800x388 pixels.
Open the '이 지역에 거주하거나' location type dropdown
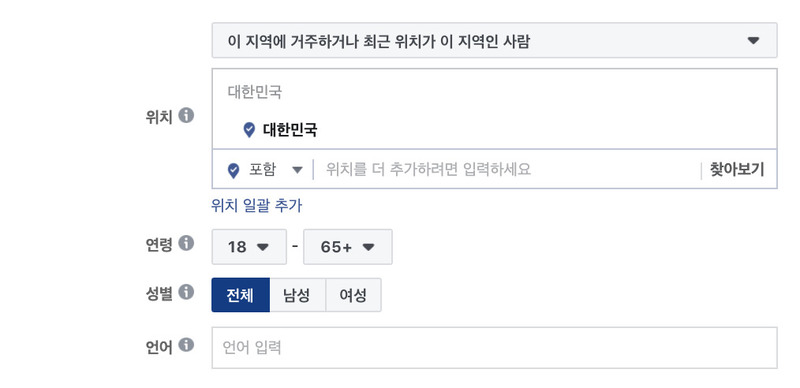click(x=494, y=40)
